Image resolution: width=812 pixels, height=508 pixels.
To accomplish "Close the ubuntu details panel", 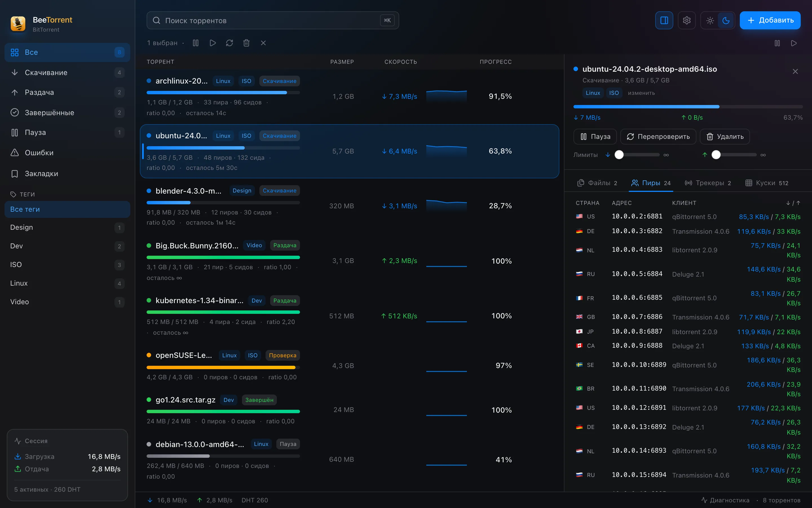I will coord(795,71).
